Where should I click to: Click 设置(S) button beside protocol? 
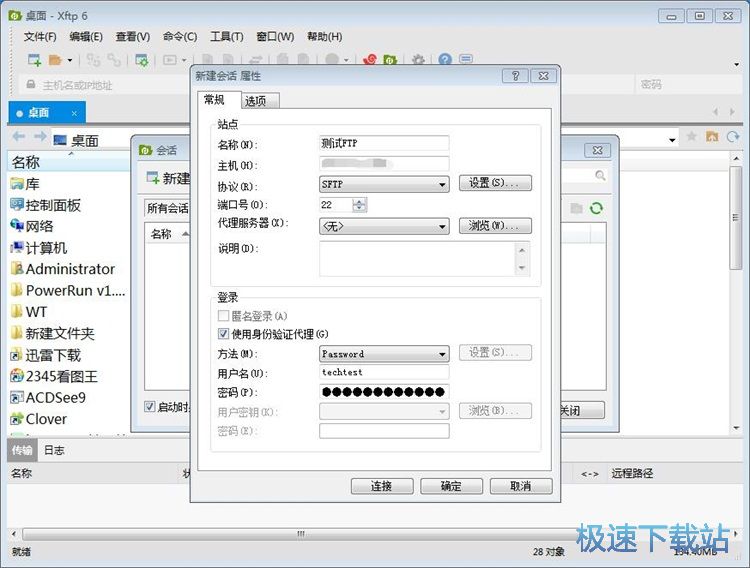click(x=495, y=183)
